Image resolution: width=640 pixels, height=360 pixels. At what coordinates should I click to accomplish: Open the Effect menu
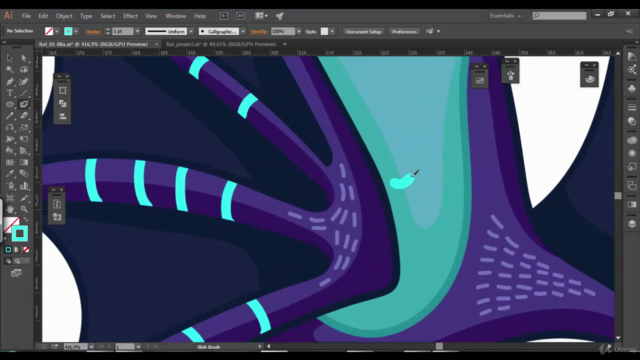click(130, 16)
